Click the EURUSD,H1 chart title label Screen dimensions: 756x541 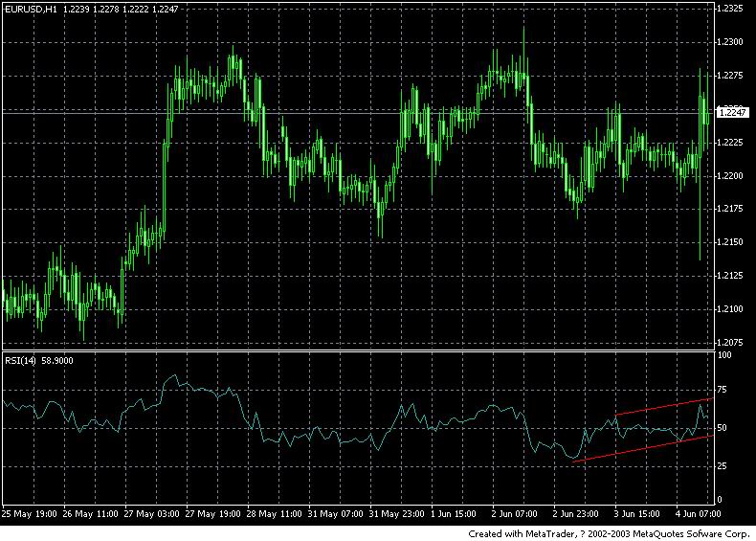click(x=30, y=9)
